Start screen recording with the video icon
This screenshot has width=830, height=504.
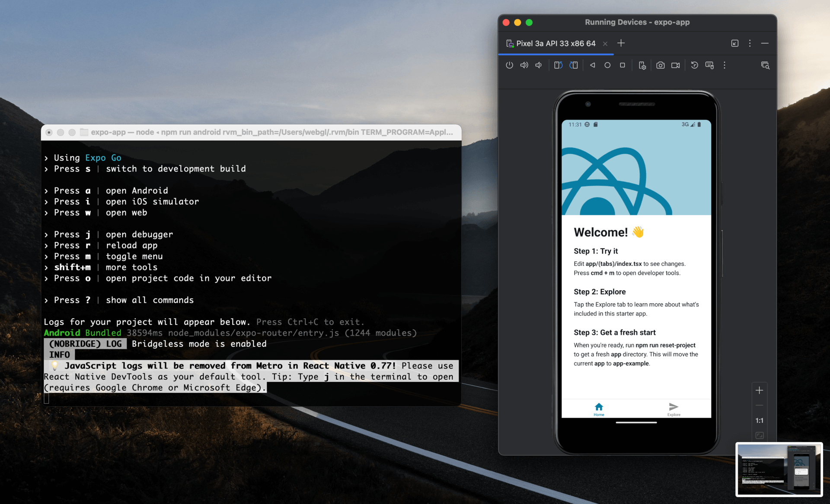point(675,65)
